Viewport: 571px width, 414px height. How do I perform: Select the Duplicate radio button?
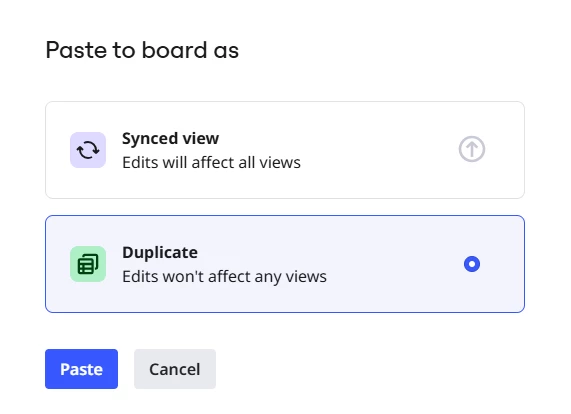click(x=472, y=264)
